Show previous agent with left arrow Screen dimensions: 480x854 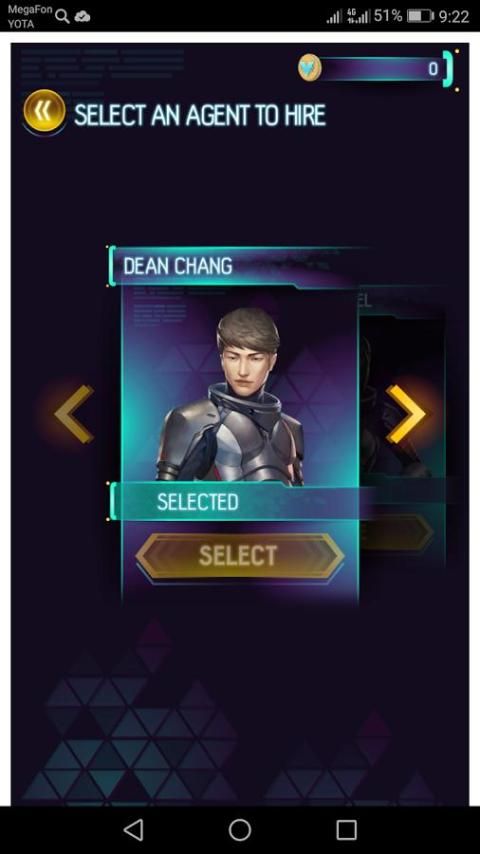[x=74, y=414]
